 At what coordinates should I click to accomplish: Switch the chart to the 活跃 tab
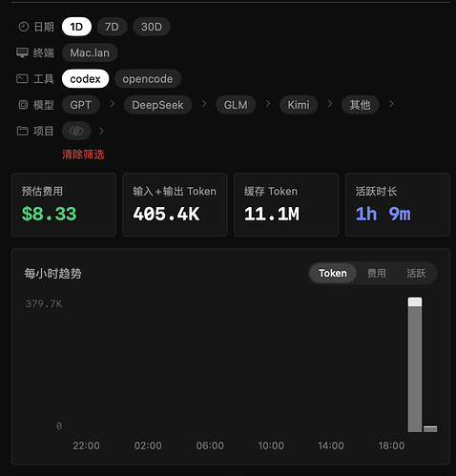point(416,273)
